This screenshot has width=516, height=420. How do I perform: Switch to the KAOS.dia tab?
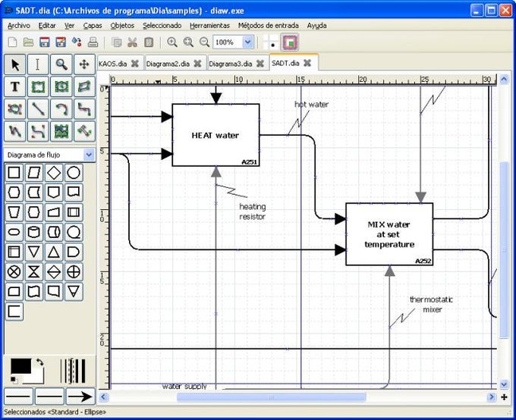coord(112,64)
